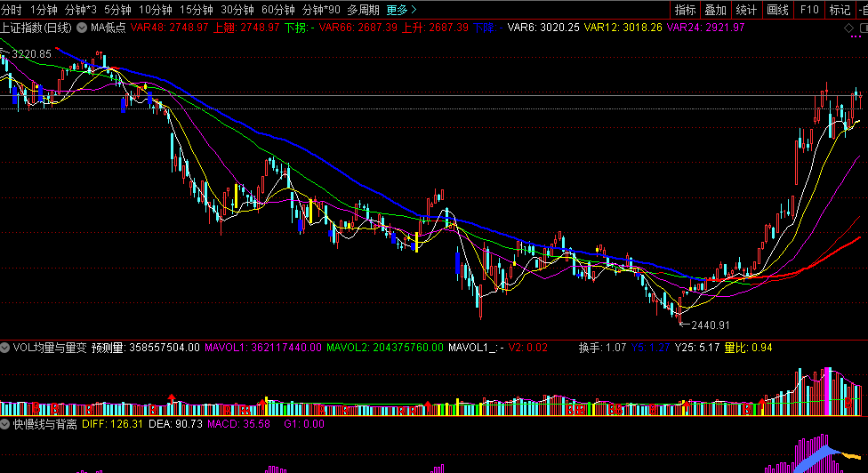The image size is (868, 473).
Task: Click the 换手: 1.07 turnover value
Action: click(602, 348)
